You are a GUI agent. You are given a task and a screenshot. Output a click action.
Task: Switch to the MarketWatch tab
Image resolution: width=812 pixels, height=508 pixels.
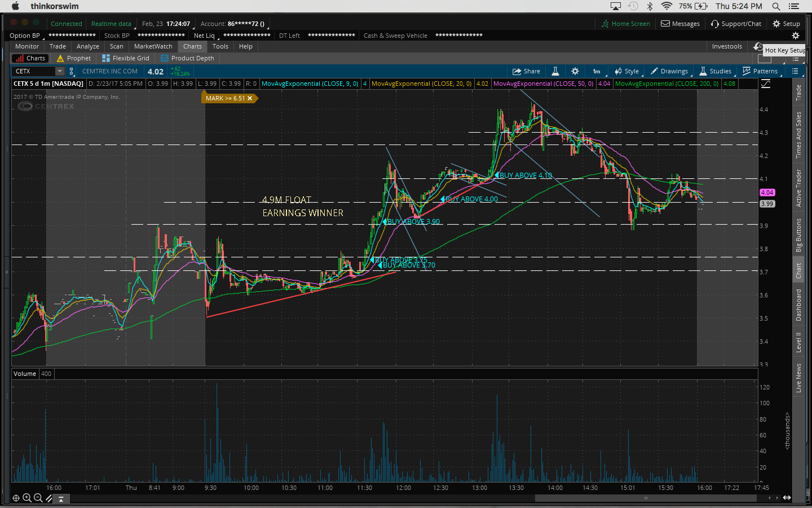coord(153,46)
